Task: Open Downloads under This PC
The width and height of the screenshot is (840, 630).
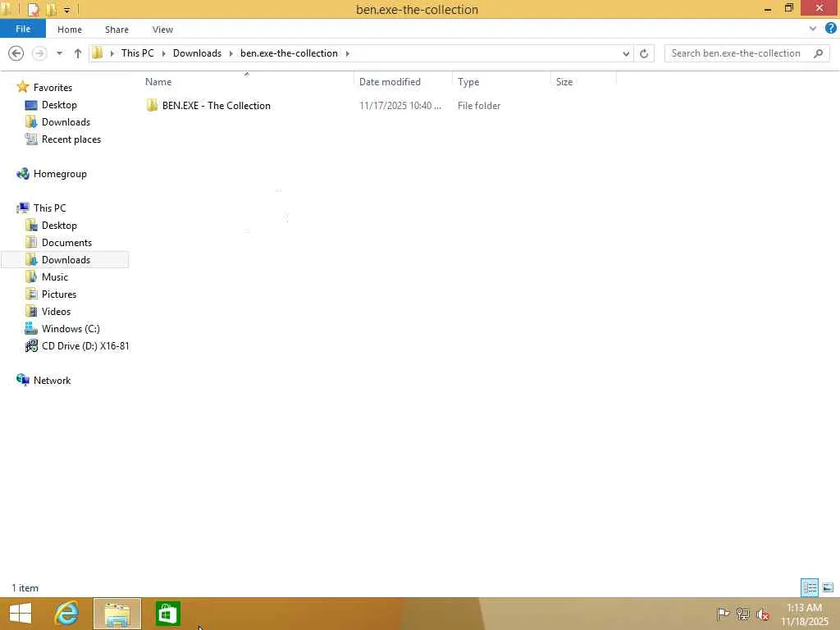Action: coord(66,259)
